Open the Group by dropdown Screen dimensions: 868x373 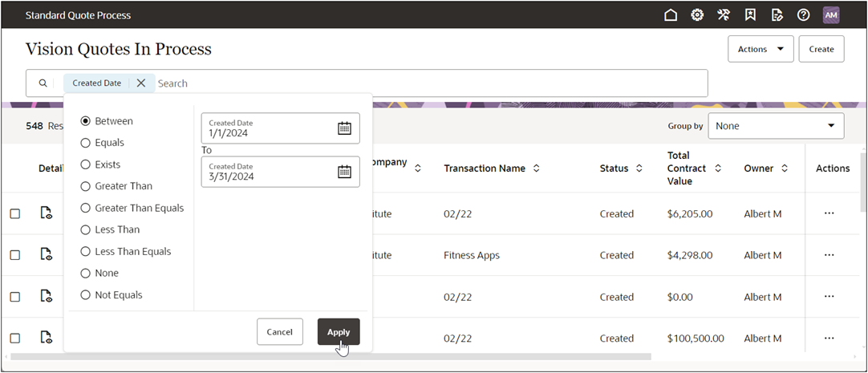coord(775,126)
